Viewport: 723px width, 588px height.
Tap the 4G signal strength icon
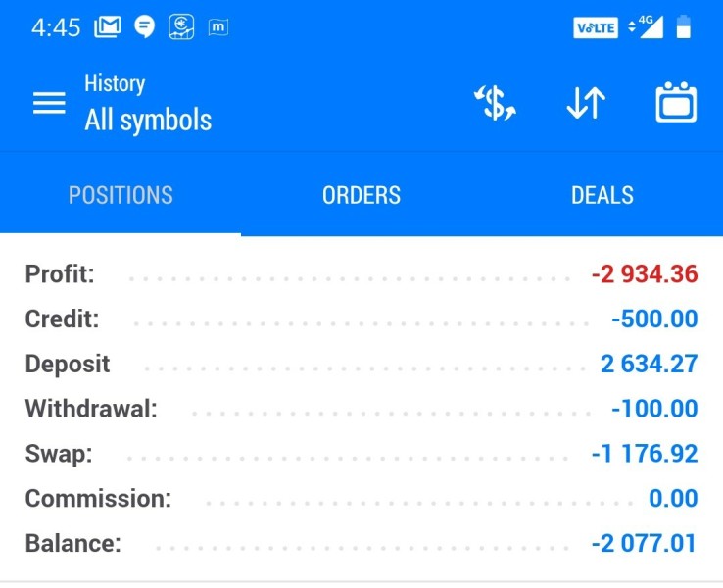[647, 27]
